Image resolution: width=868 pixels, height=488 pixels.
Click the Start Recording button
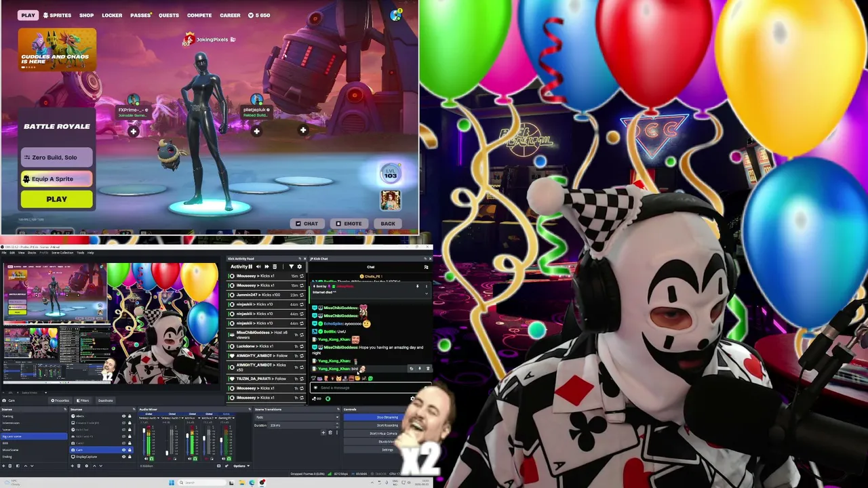pos(387,426)
